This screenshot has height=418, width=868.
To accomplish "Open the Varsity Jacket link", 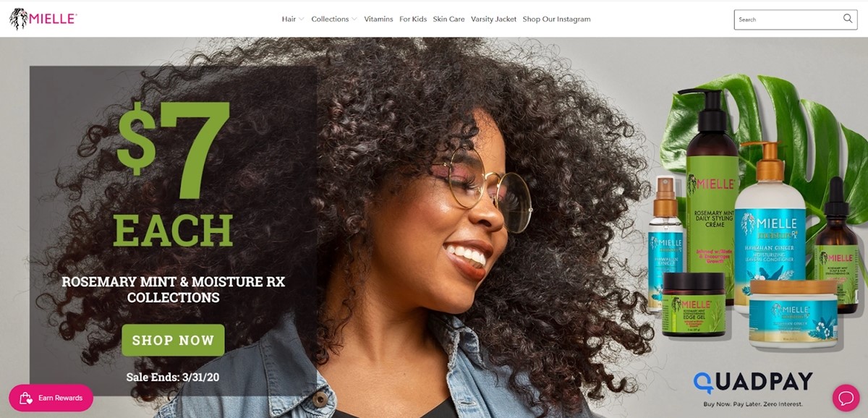I will click(493, 20).
